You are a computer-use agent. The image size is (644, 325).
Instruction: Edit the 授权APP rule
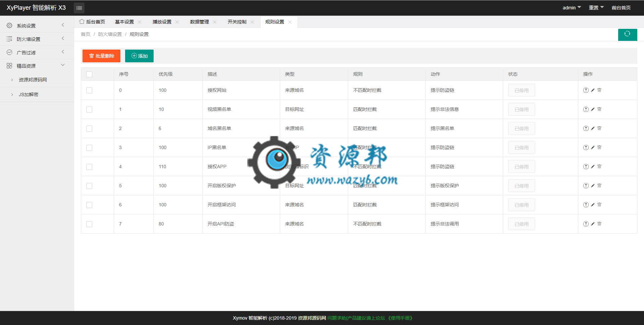pyautogui.click(x=593, y=167)
